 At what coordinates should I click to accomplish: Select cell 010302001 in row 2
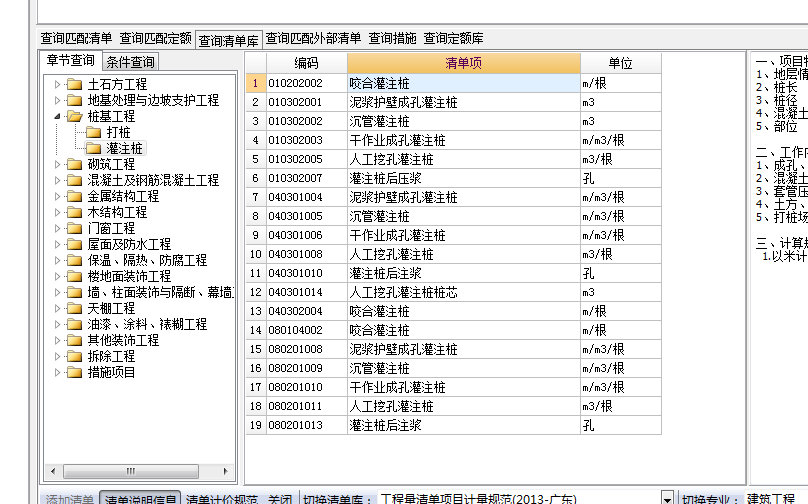(307, 102)
